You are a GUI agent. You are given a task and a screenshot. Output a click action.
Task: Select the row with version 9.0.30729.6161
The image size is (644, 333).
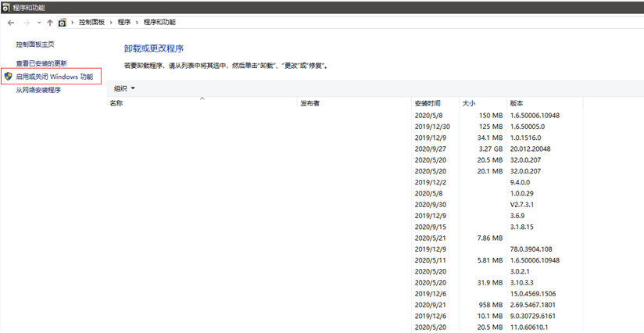(345, 316)
